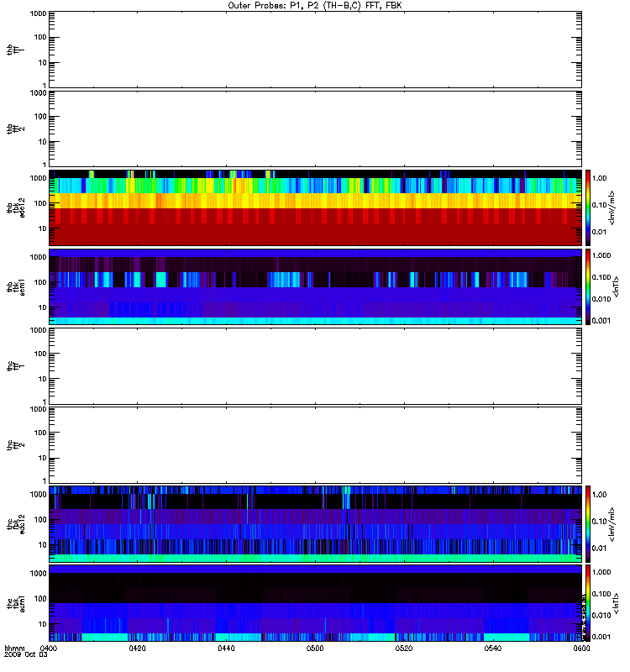Click the 0.010 label on thb scm1 color bar
The height and width of the screenshot is (672, 630).
point(601,299)
